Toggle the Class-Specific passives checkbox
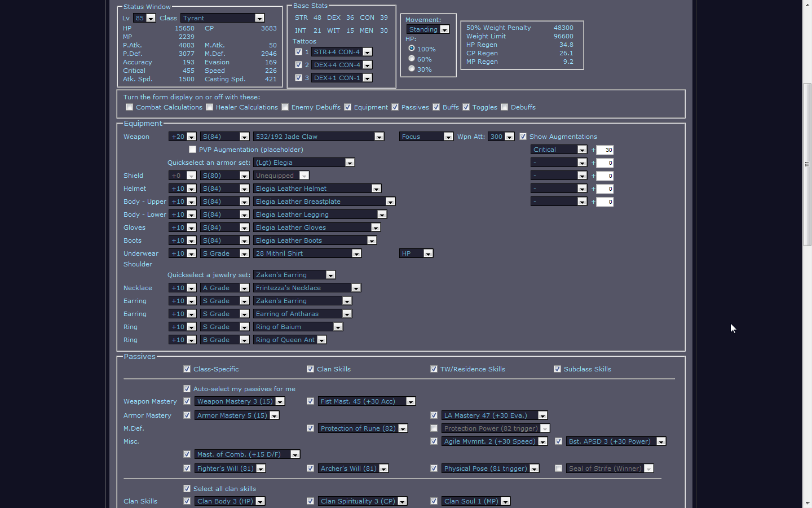The height and width of the screenshot is (508, 812). [187, 369]
